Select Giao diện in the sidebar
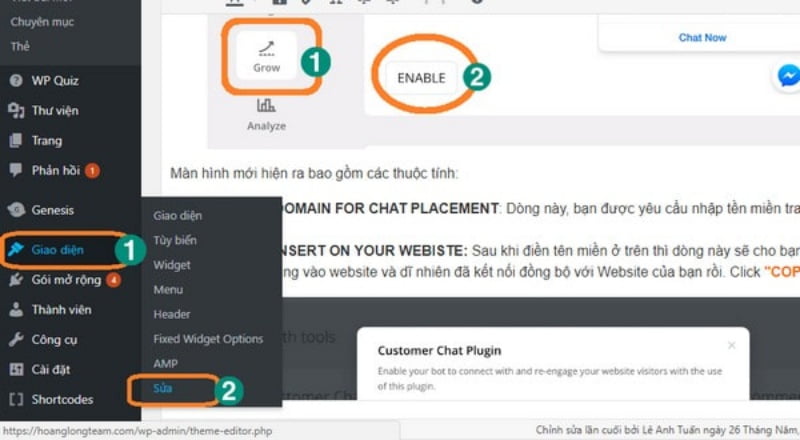The width and height of the screenshot is (800, 440). click(x=57, y=250)
